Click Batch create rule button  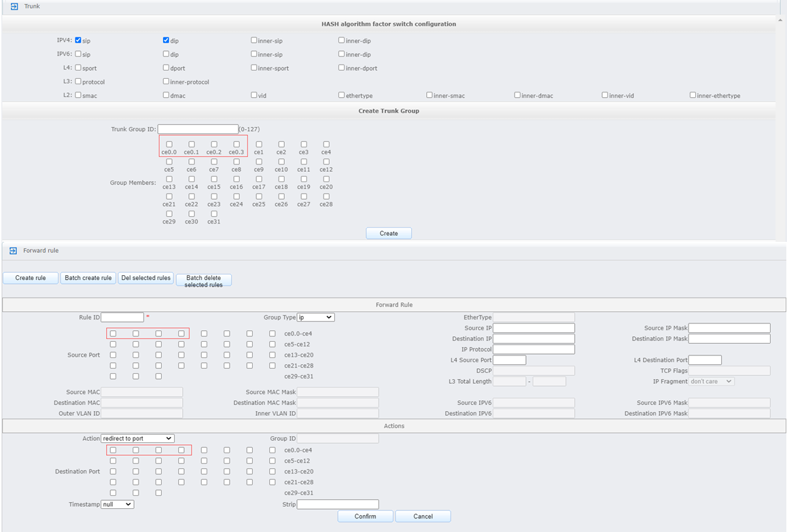pyautogui.click(x=88, y=278)
